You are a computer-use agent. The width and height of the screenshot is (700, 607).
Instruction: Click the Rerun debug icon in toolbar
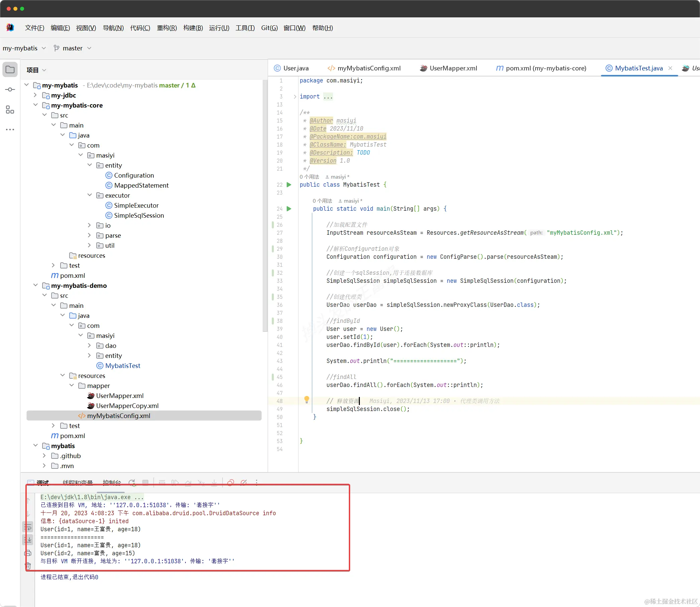coord(132,482)
